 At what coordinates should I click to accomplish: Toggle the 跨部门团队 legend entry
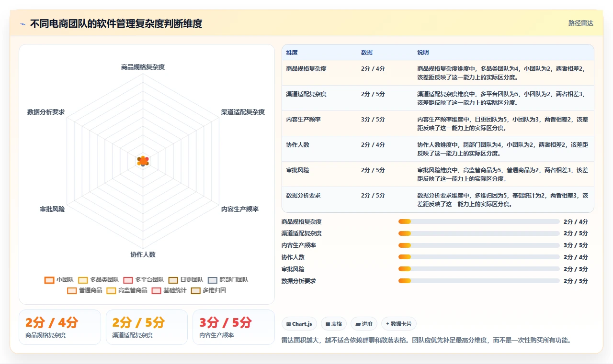coord(227,280)
